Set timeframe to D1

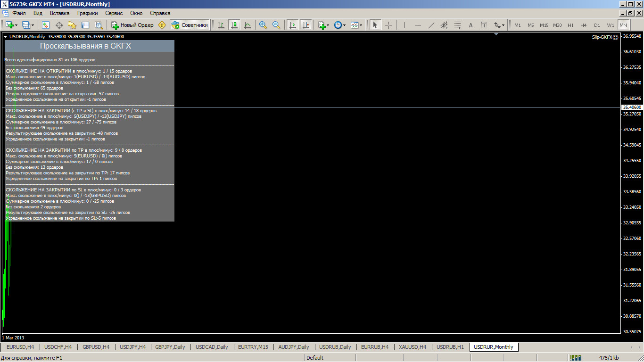pyautogui.click(x=597, y=25)
